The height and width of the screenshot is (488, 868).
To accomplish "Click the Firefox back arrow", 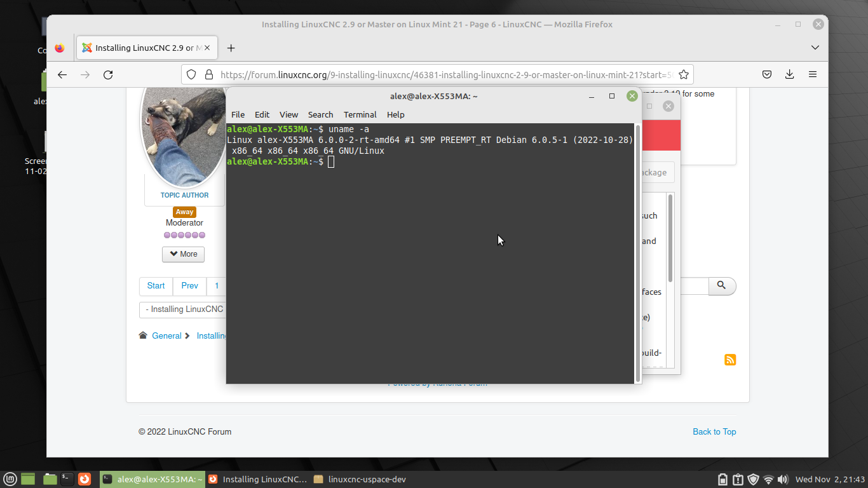I will [62, 74].
